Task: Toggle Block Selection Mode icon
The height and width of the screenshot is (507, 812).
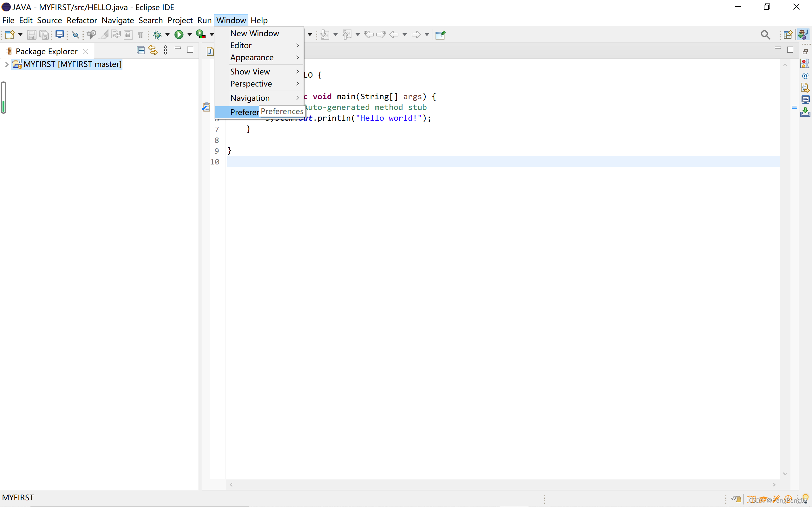Action: click(128, 35)
